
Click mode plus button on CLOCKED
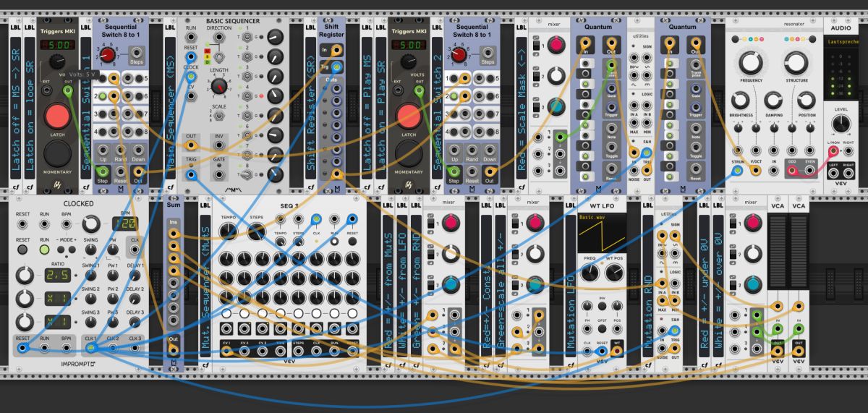(x=73, y=250)
